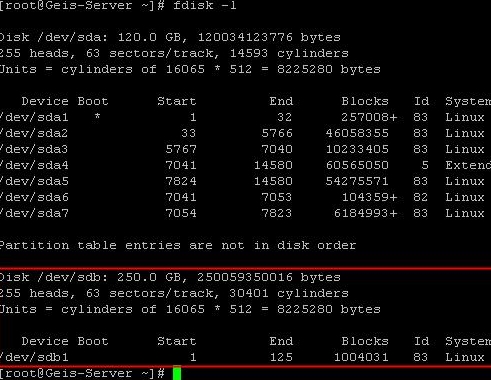
Task: Click start cylinder '7824' of sda5
Action: pos(181,181)
